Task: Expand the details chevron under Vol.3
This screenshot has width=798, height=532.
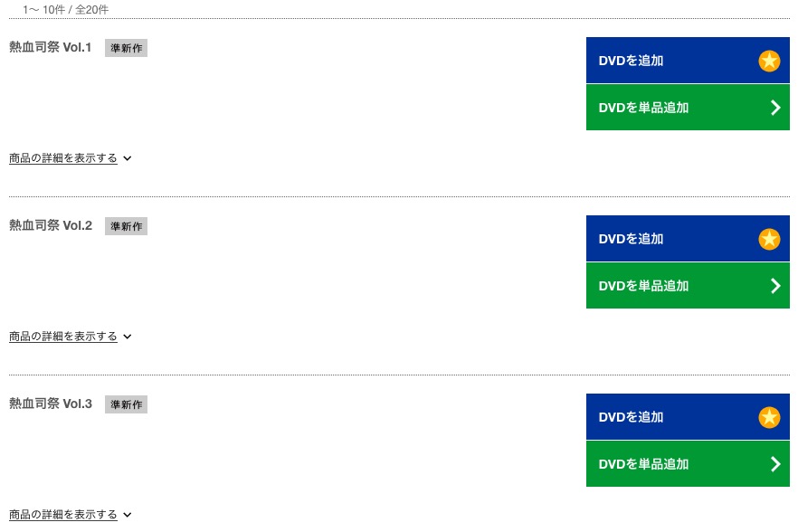Action: (128, 515)
